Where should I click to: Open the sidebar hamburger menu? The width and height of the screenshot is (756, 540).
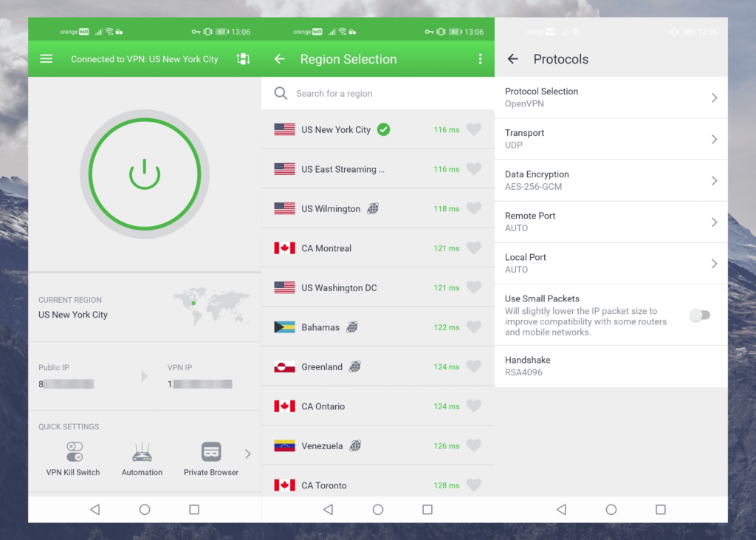pyautogui.click(x=46, y=59)
